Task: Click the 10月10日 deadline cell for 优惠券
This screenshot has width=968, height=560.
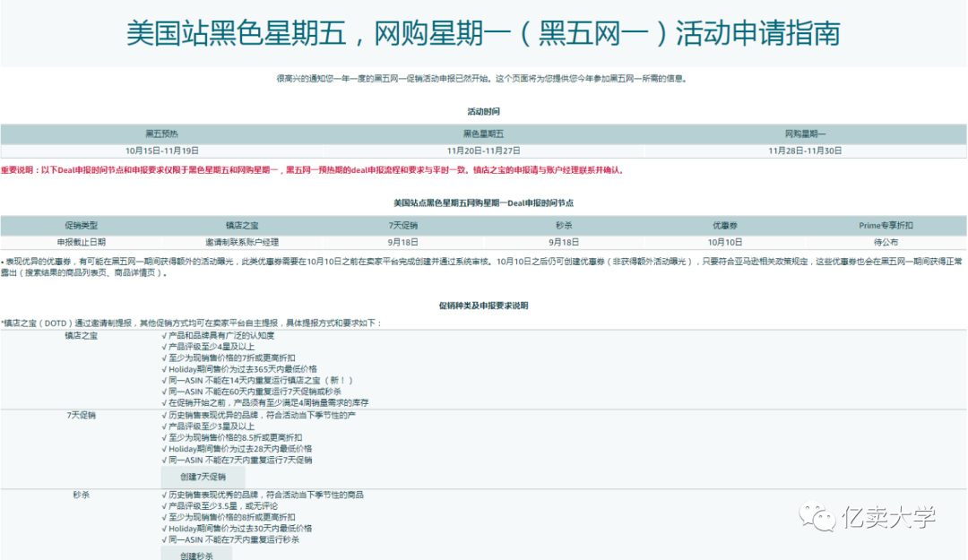Action: (724, 241)
